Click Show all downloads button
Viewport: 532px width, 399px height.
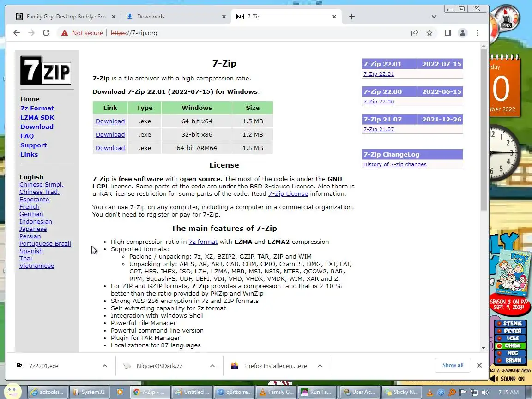(x=453, y=365)
